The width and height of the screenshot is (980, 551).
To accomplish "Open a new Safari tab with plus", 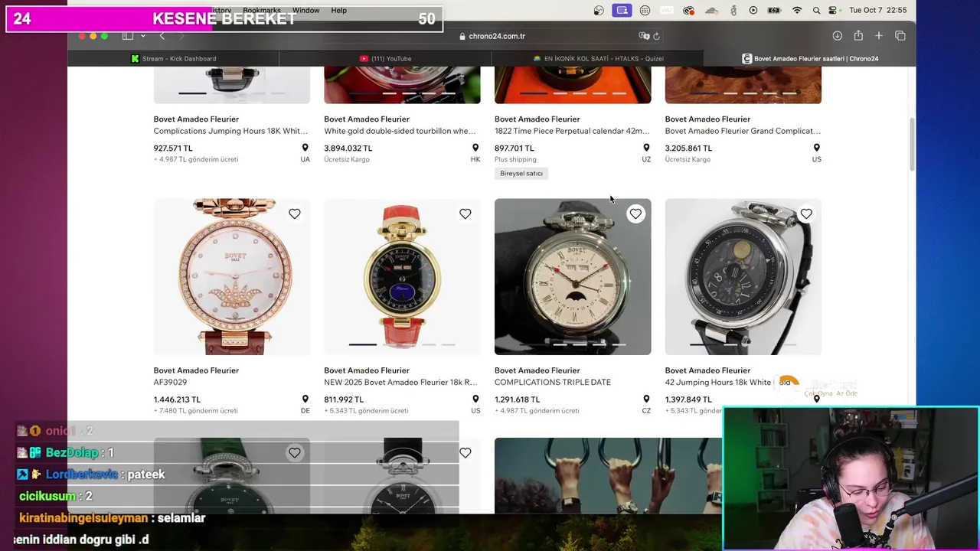I will (x=879, y=36).
